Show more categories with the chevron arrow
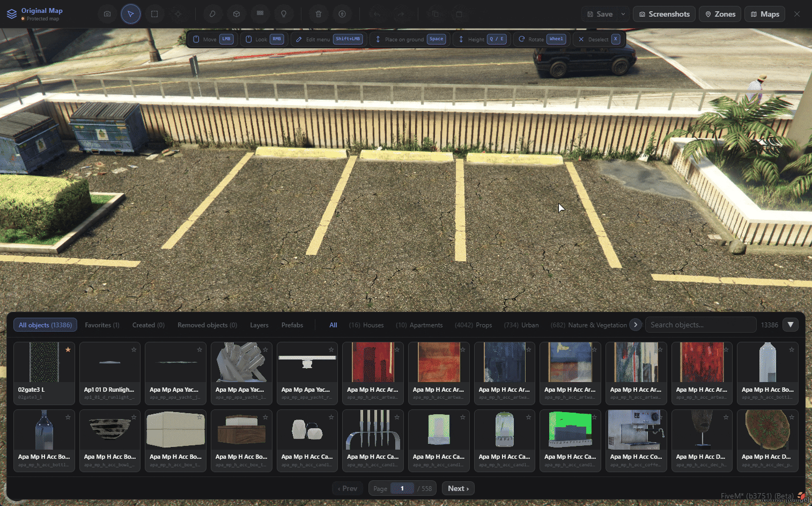 coord(636,325)
